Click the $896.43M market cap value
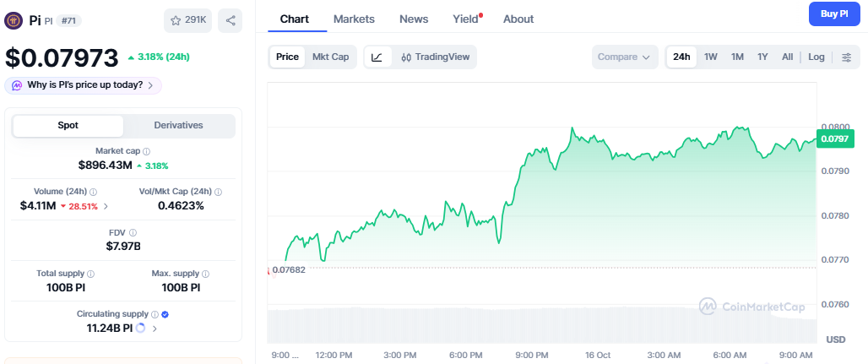 point(106,165)
